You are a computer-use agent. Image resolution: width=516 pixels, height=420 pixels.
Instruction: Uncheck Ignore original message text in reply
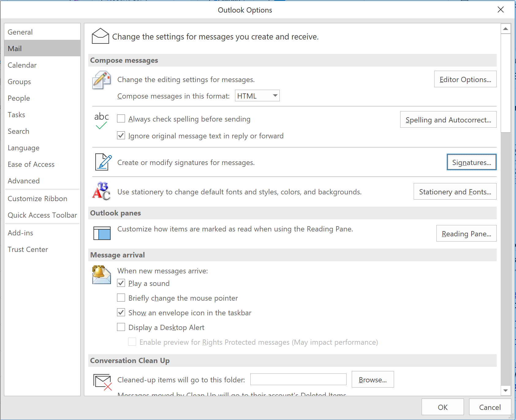pyautogui.click(x=121, y=135)
